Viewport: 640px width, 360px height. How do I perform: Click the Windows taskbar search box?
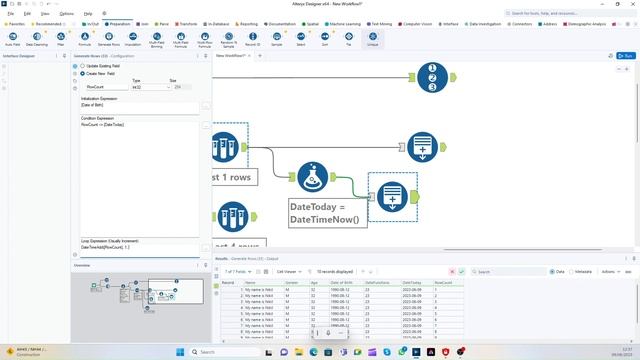[x=224, y=352]
